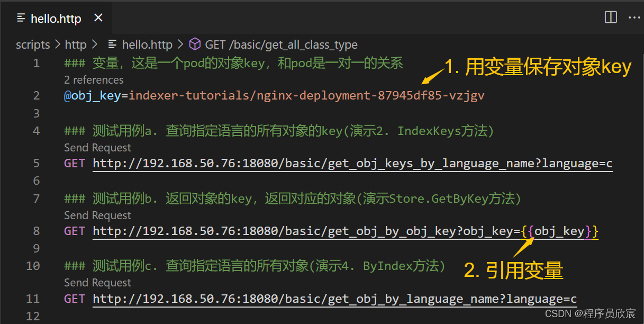The image size is (644, 324).
Task: Click Send Request above get_obj_by_obj_key
Action: coord(97,215)
